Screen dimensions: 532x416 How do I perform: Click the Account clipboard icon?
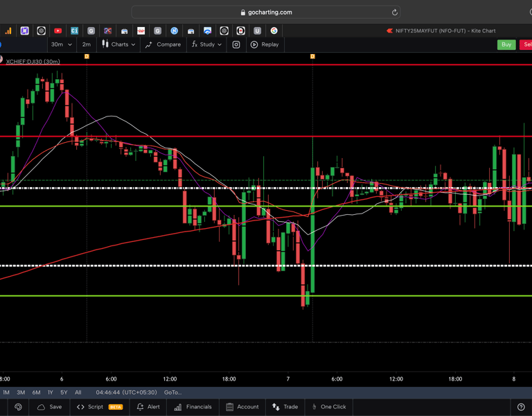point(230,407)
